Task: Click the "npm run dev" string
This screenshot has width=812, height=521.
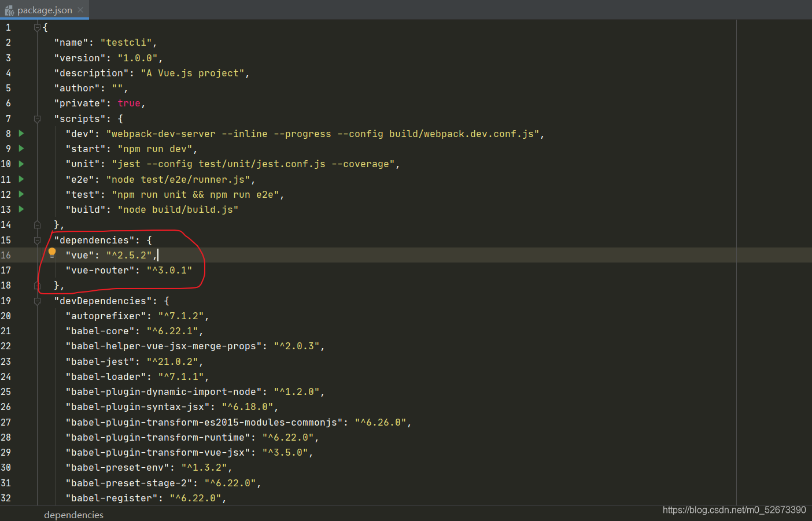Action: tap(155, 149)
